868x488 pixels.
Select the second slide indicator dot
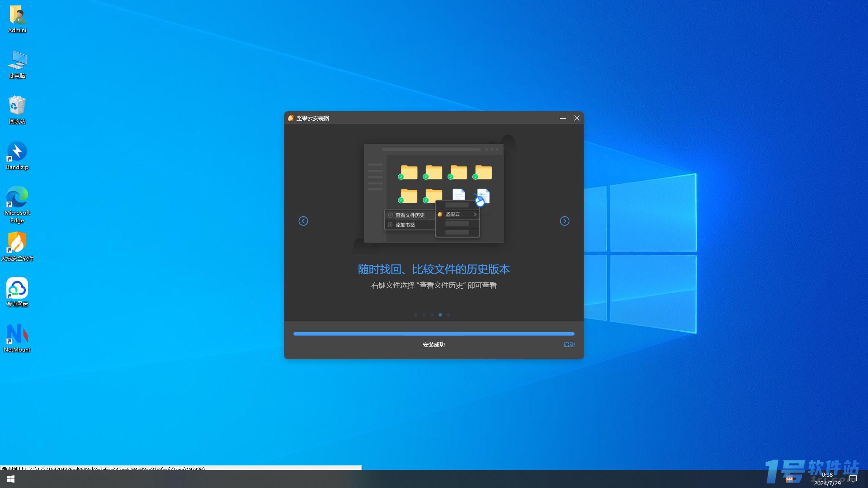pos(424,315)
